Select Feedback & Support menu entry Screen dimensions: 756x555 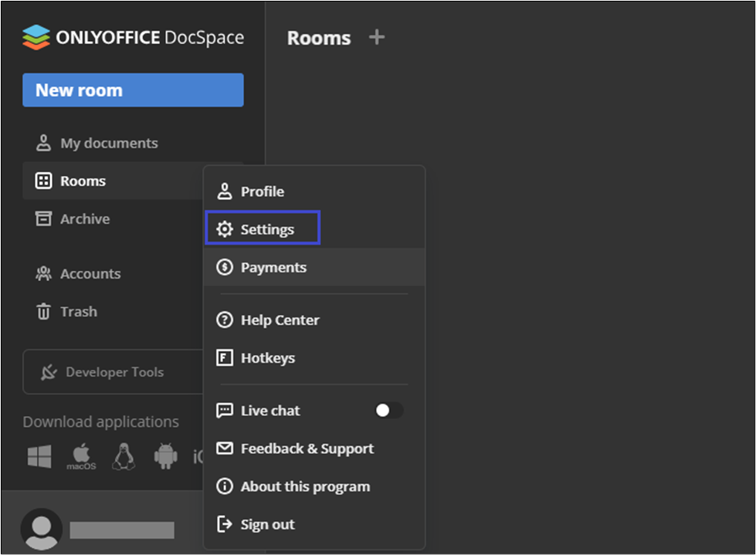[307, 448]
